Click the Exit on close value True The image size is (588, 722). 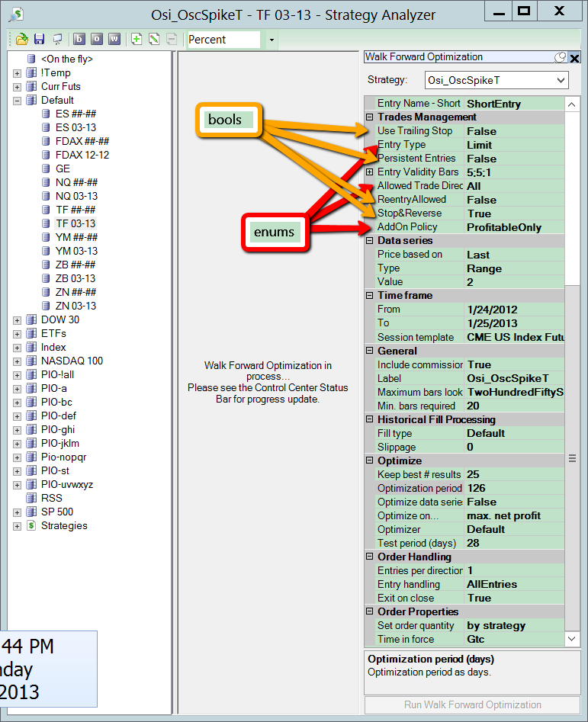514,598
